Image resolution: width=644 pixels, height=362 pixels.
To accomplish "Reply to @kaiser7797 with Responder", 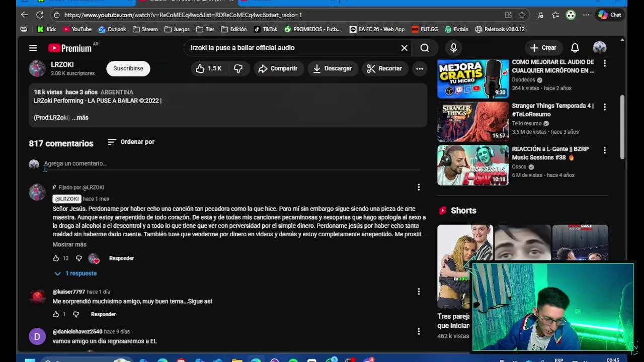I will coord(103,314).
